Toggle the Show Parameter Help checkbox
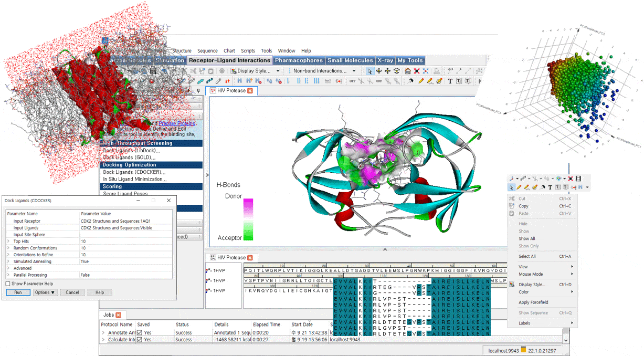 coord(8,284)
